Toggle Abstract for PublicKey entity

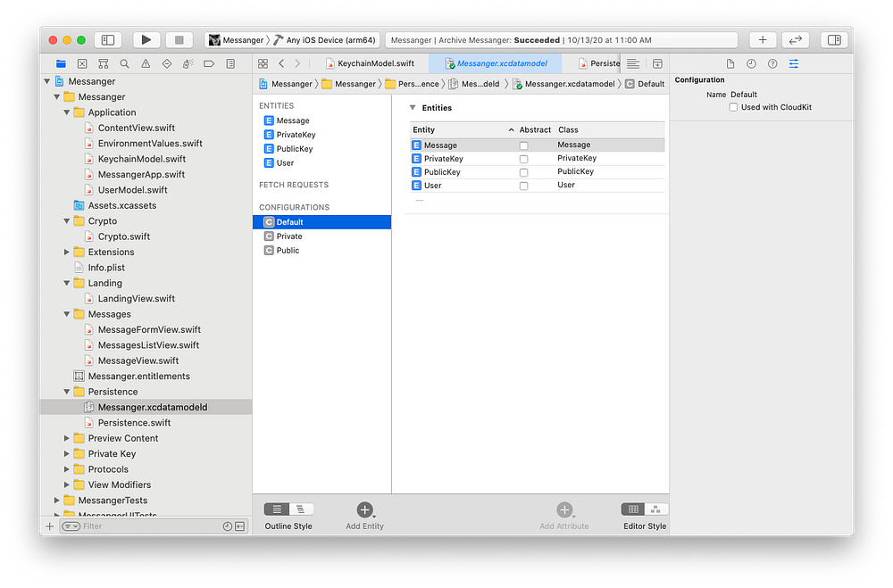pos(523,172)
